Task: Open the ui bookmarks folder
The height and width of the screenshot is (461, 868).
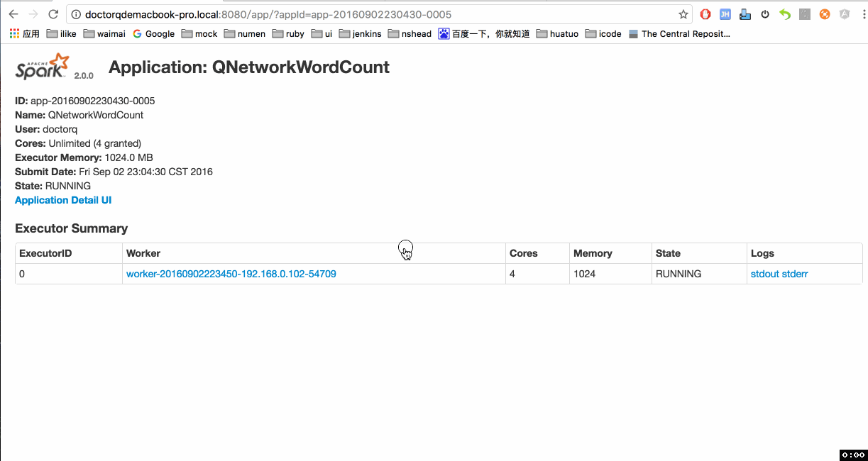Action: 322,33
